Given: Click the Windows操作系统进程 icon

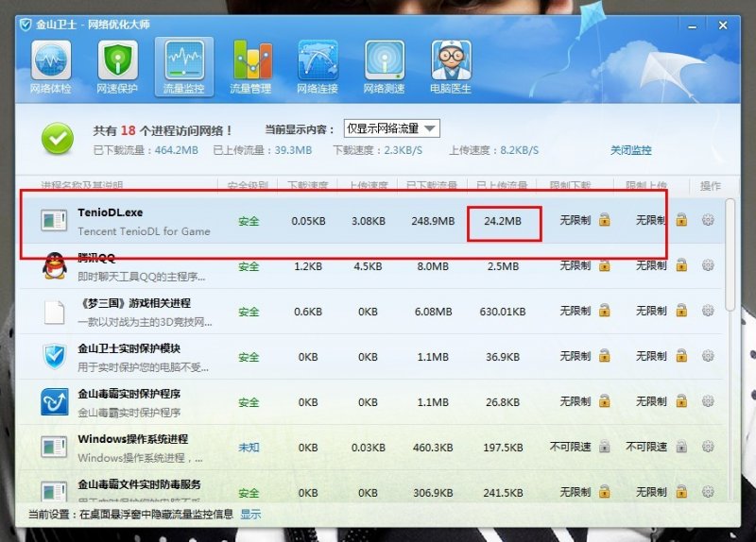Looking at the screenshot, I should coord(54,447).
